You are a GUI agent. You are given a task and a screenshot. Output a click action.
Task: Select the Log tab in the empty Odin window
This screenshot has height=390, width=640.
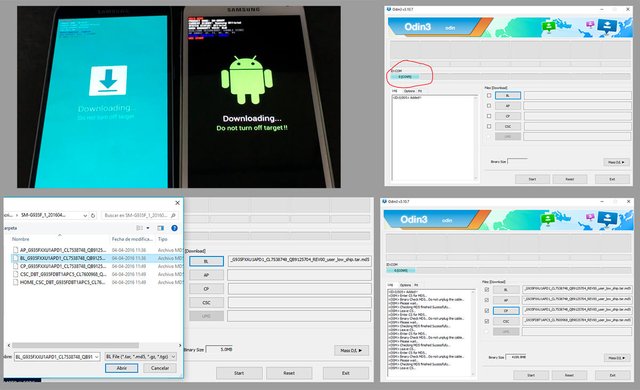click(395, 91)
